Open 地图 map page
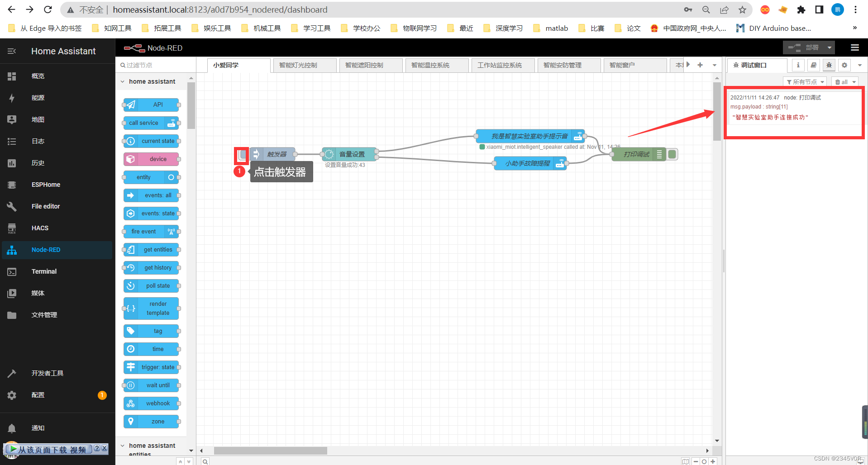 pyautogui.click(x=57, y=119)
